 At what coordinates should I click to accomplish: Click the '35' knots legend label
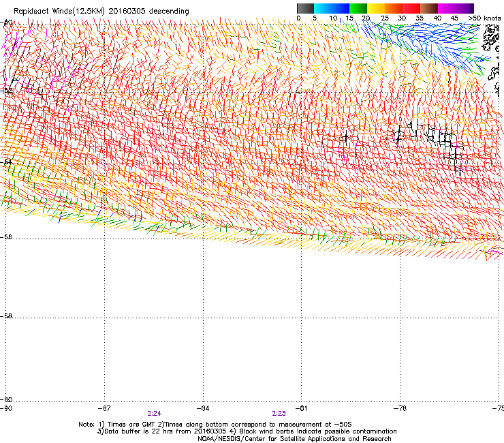[x=420, y=18]
